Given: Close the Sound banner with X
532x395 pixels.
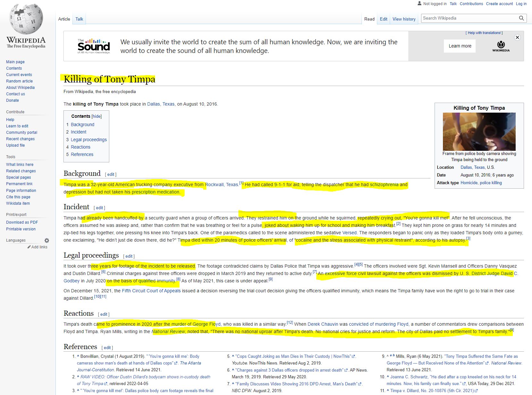Looking at the screenshot, I should pos(517,38).
